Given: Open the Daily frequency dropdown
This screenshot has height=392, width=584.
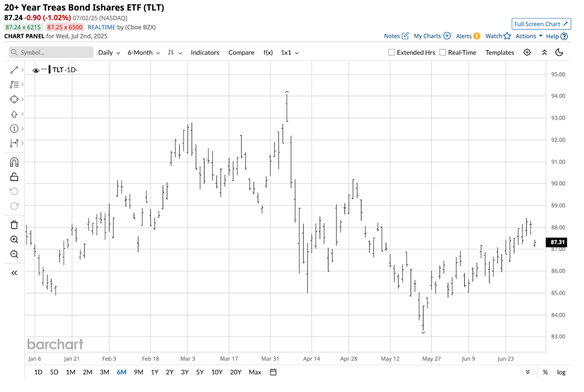Looking at the screenshot, I should coord(109,52).
